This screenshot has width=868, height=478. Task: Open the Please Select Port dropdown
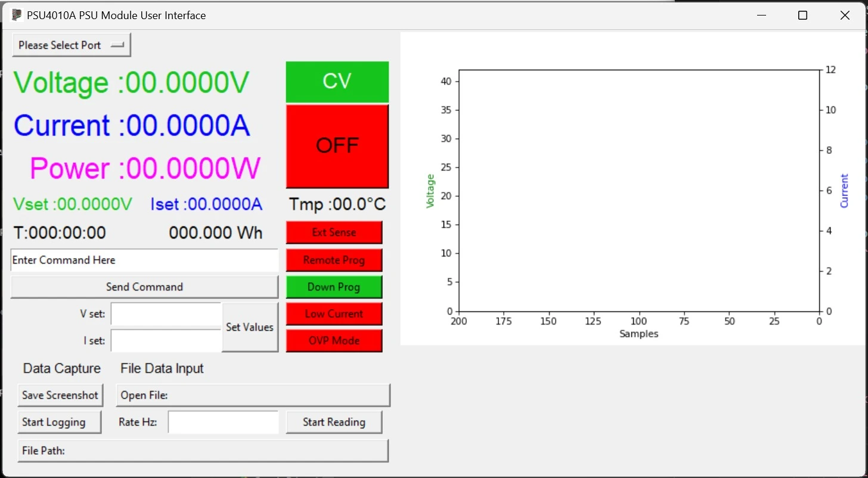[71, 45]
